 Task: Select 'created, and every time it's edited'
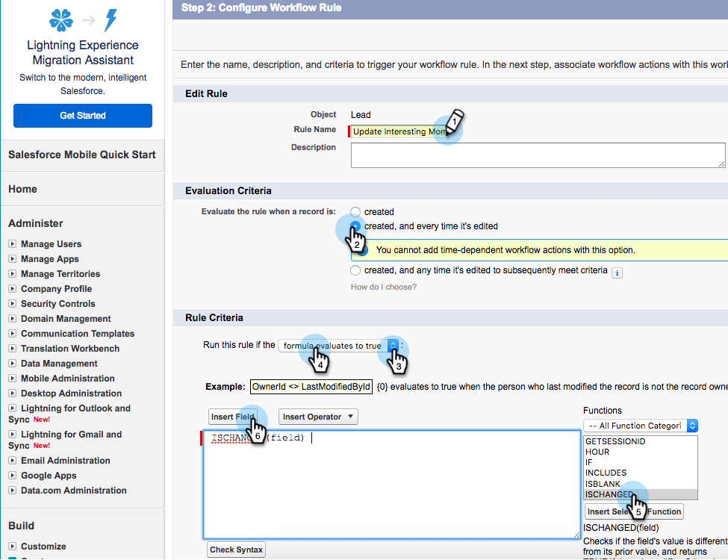tap(355, 226)
